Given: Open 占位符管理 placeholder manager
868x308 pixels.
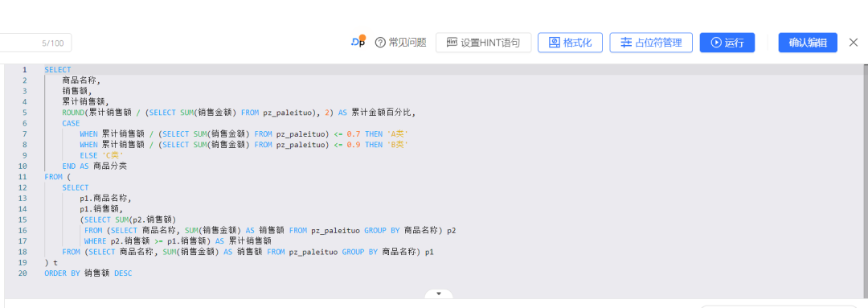Looking at the screenshot, I should 651,43.
